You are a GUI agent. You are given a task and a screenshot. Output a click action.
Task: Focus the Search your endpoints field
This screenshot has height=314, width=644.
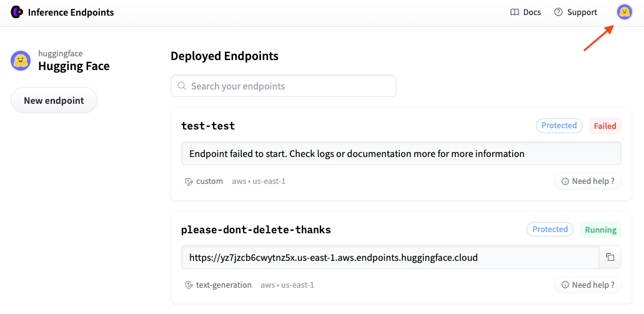pos(284,86)
